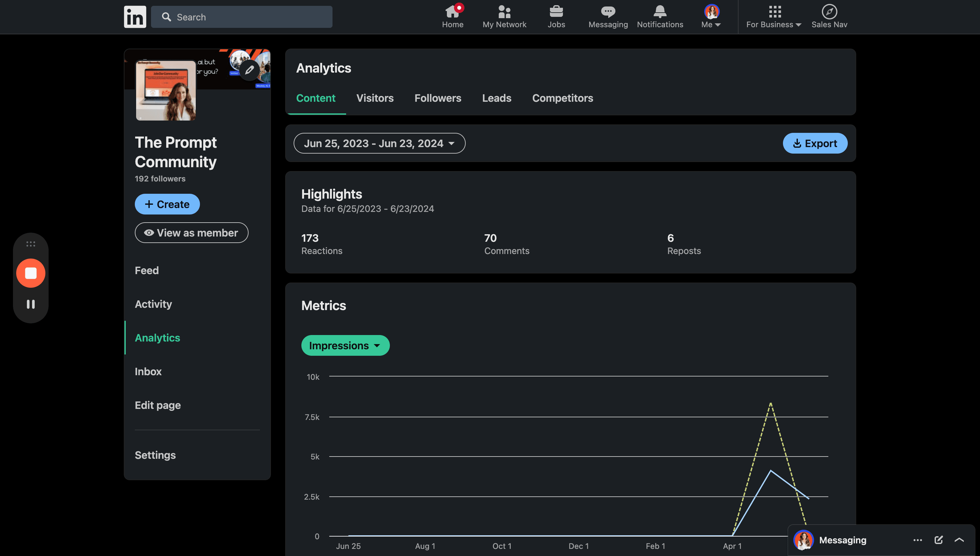Select Analytics in the page sidebar
This screenshot has height=556, width=980.
(x=157, y=338)
